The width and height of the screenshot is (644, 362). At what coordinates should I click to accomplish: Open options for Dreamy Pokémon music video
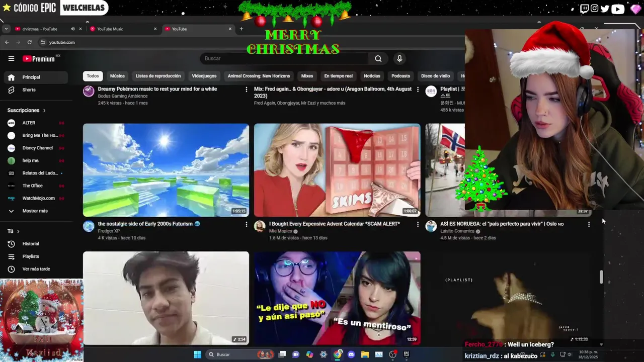click(246, 89)
